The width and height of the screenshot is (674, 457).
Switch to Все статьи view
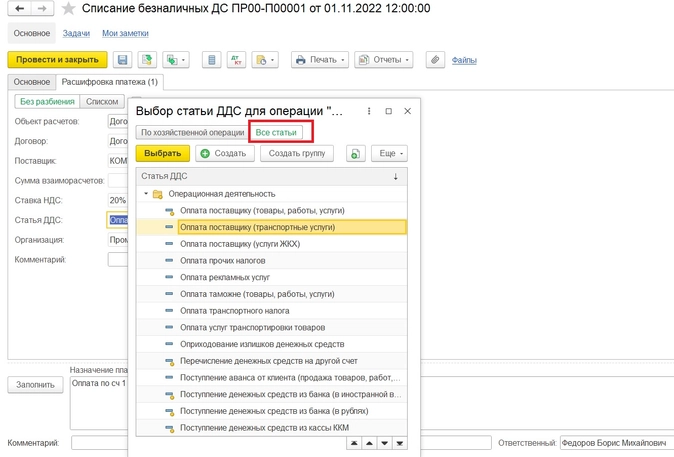pos(275,131)
